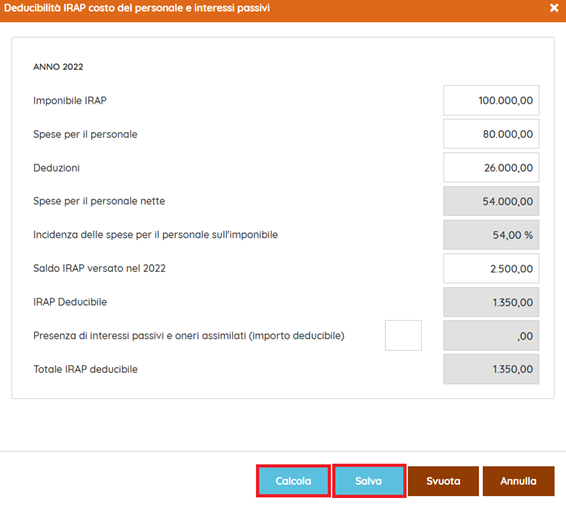
Task: Cancel the dialog with Annulla
Action: coord(518,481)
